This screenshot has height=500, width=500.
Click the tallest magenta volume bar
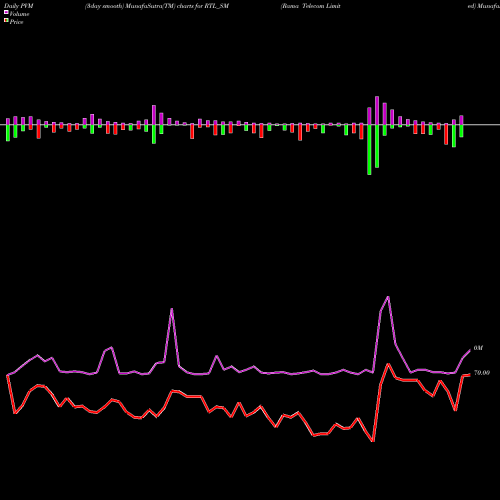pyautogui.click(x=377, y=110)
